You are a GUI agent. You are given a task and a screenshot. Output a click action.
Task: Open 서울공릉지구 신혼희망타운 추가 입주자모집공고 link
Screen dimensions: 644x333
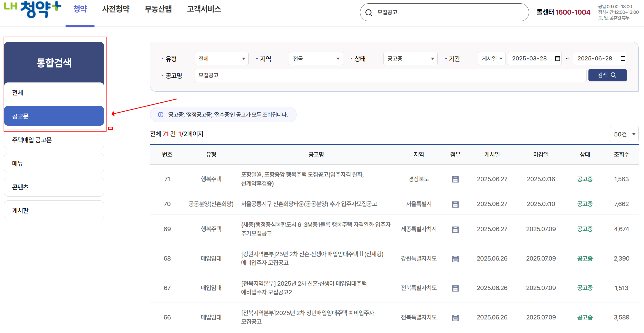(309, 204)
